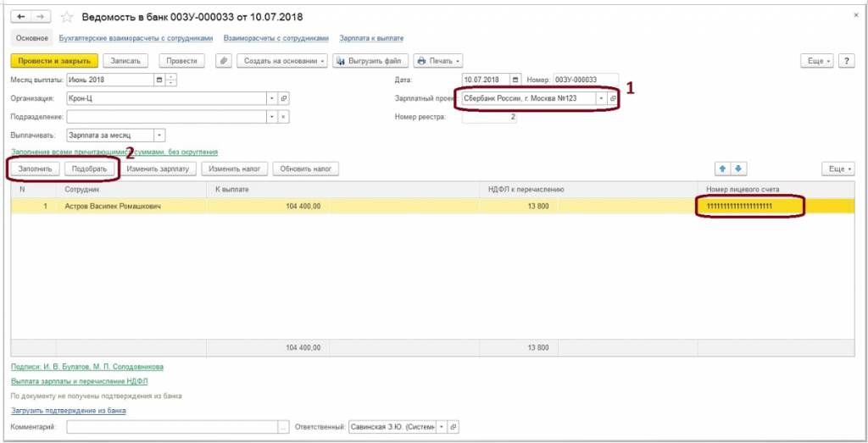Click the Заполнить button

[x=36, y=169]
